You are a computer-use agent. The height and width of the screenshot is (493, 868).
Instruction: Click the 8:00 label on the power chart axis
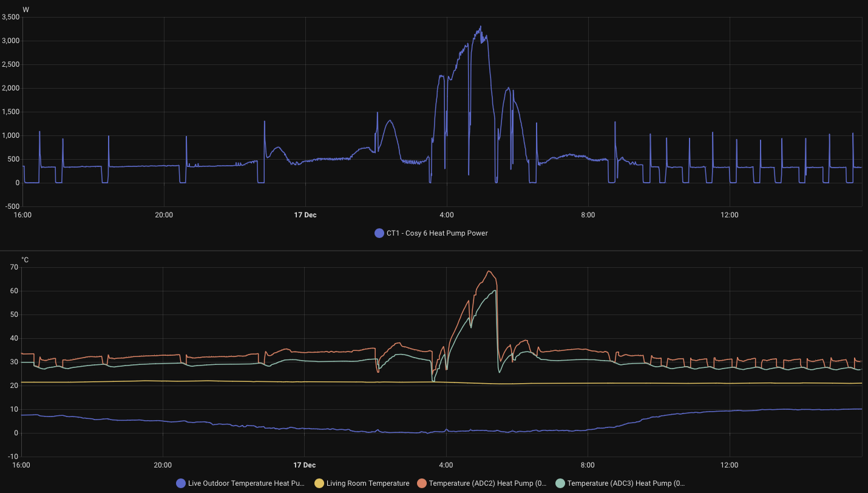pyautogui.click(x=588, y=215)
